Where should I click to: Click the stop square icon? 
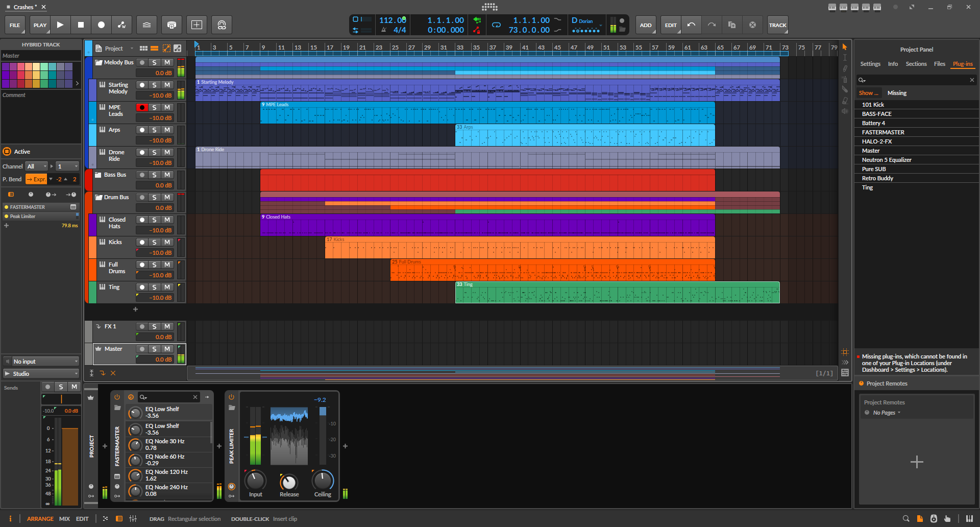tap(81, 25)
